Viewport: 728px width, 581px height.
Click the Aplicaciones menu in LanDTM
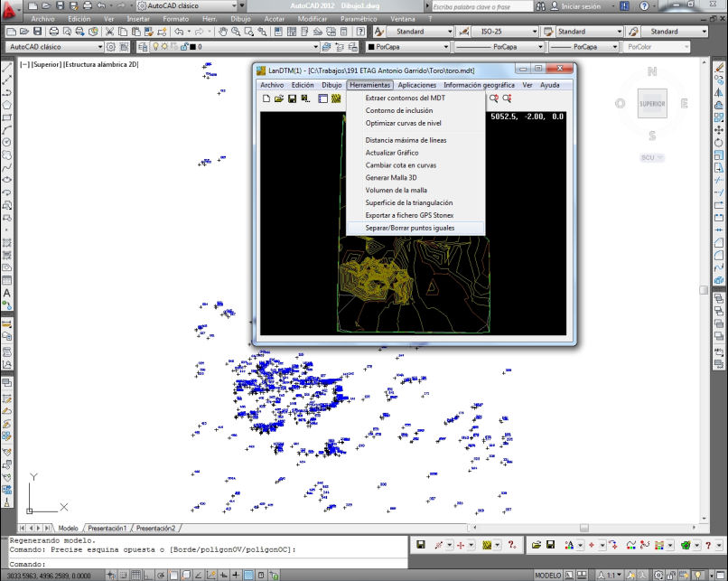tap(417, 85)
